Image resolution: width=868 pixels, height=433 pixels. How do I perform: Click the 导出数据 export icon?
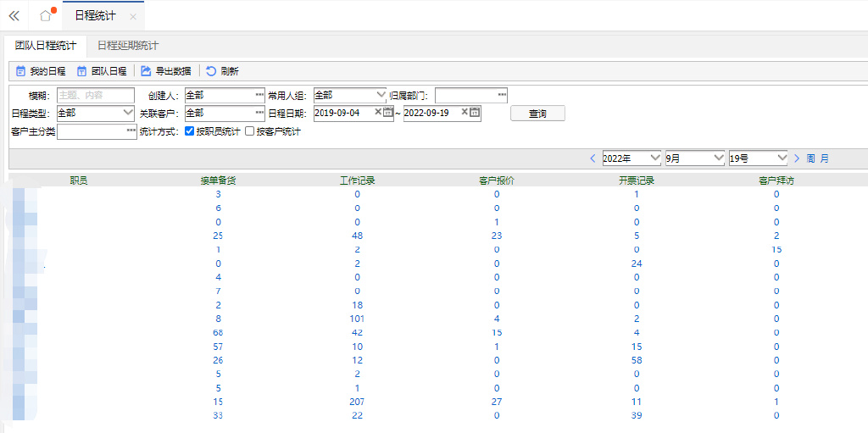coord(146,71)
